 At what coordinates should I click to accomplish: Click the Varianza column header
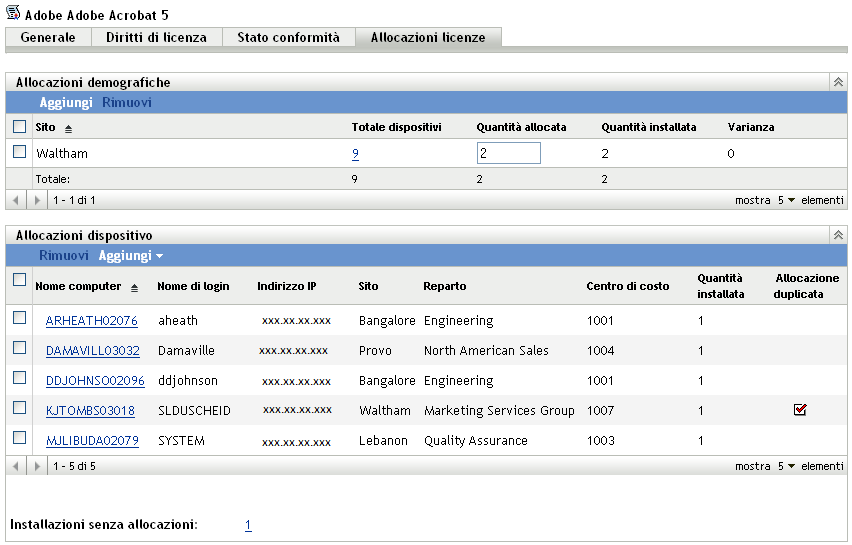(751, 127)
